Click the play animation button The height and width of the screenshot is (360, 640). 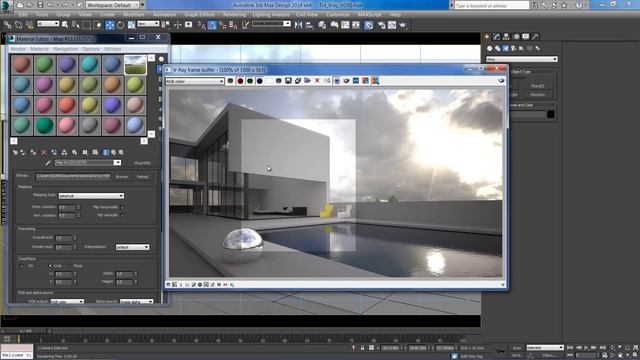[587, 347]
